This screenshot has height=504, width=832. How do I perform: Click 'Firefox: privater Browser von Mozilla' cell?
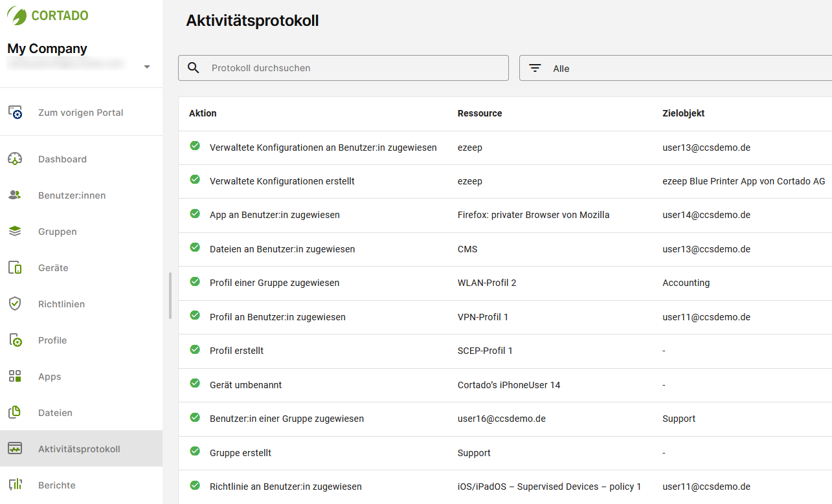pos(534,215)
